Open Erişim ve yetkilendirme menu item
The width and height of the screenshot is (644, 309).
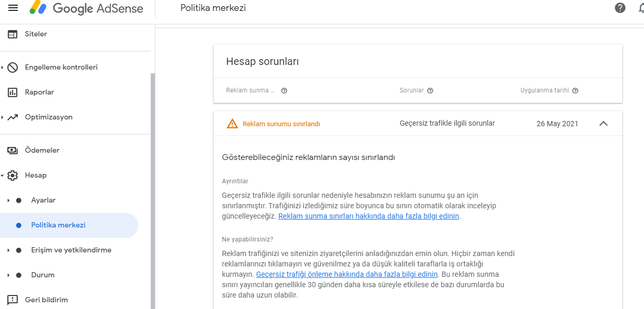(x=71, y=250)
